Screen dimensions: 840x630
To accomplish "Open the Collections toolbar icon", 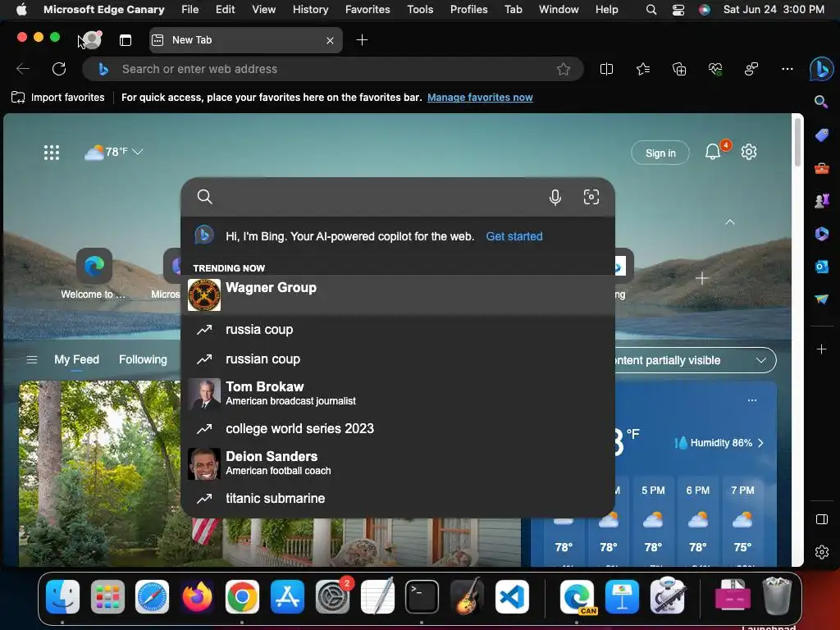I will coord(678,69).
